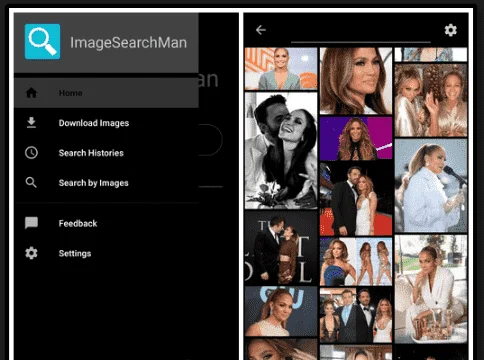
Task: Go back with the left arrow icon
Action: click(x=261, y=30)
